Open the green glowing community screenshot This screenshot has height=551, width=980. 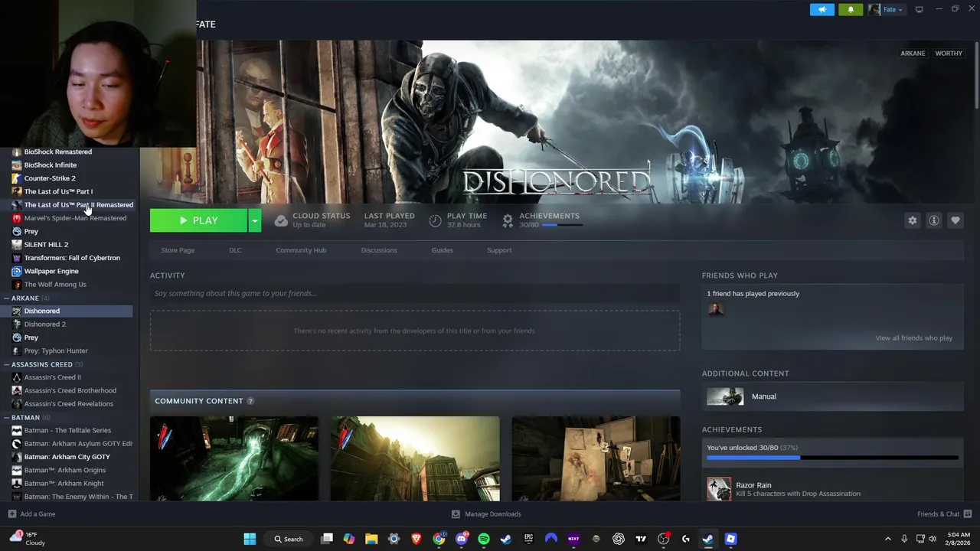point(234,458)
